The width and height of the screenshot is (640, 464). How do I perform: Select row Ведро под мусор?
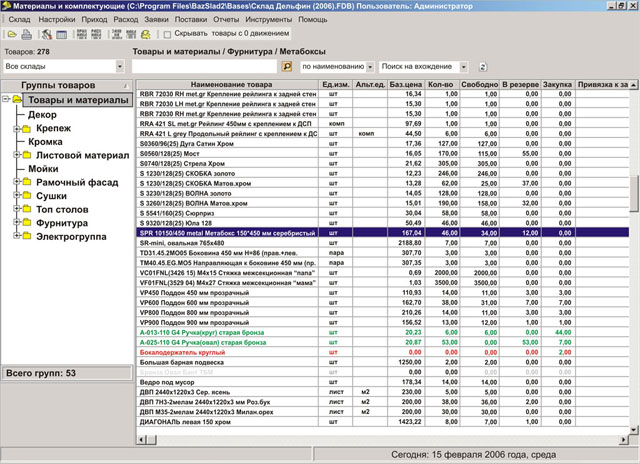383,382
